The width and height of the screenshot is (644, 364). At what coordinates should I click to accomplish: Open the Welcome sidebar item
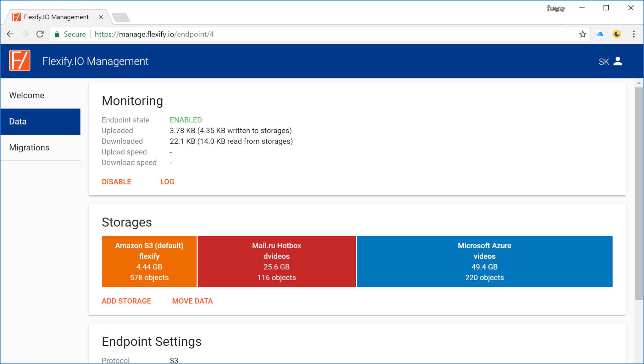40,95
